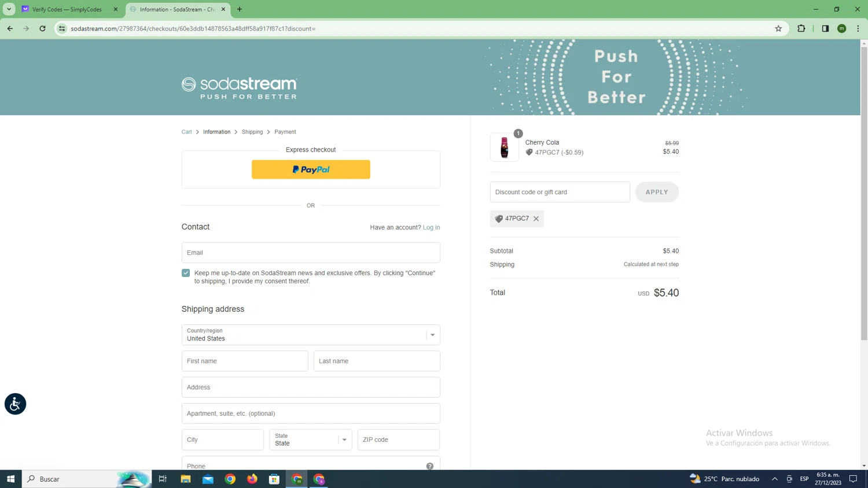Click the Cherry Cola product name
The image size is (868, 488).
click(x=542, y=142)
